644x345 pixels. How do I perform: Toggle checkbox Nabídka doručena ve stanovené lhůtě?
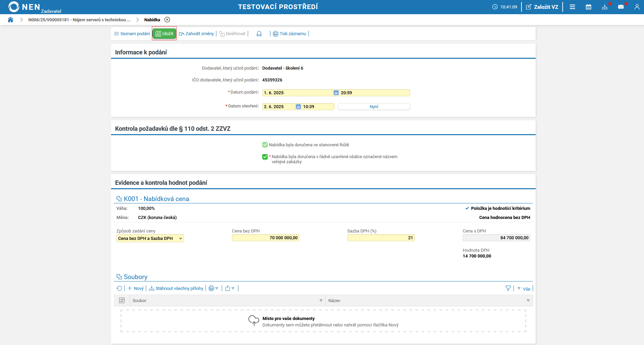[265, 145]
